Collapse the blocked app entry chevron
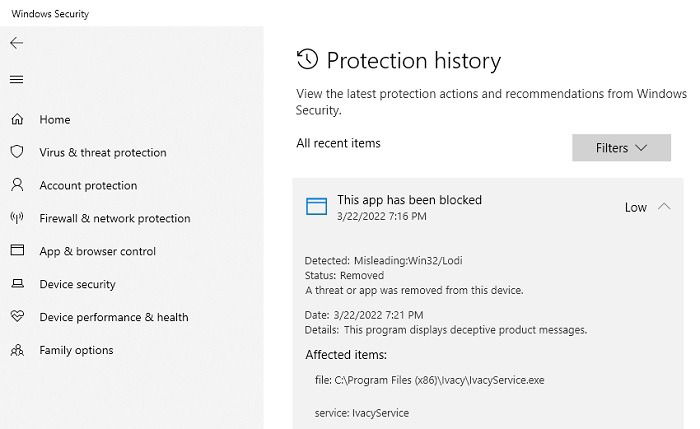The width and height of the screenshot is (700, 429). coord(664,207)
